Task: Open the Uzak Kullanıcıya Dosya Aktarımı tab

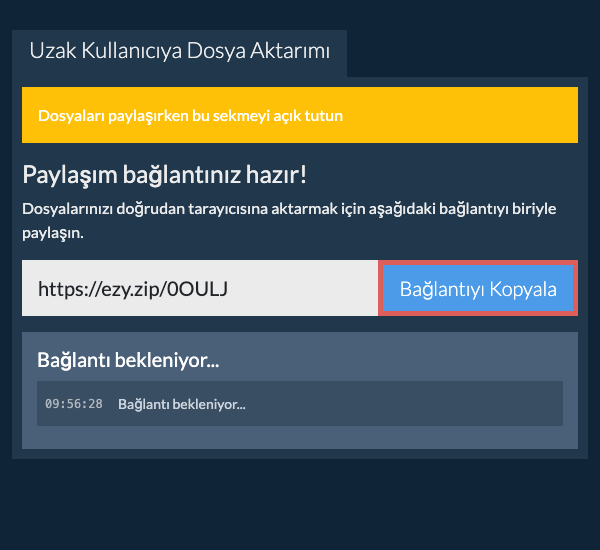Action: (179, 52)
